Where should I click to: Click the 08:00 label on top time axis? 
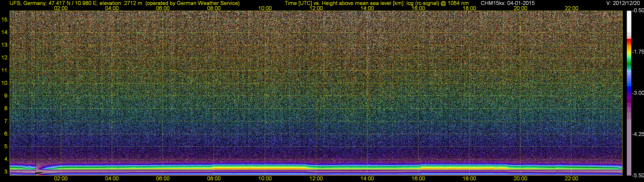[214, 8]
